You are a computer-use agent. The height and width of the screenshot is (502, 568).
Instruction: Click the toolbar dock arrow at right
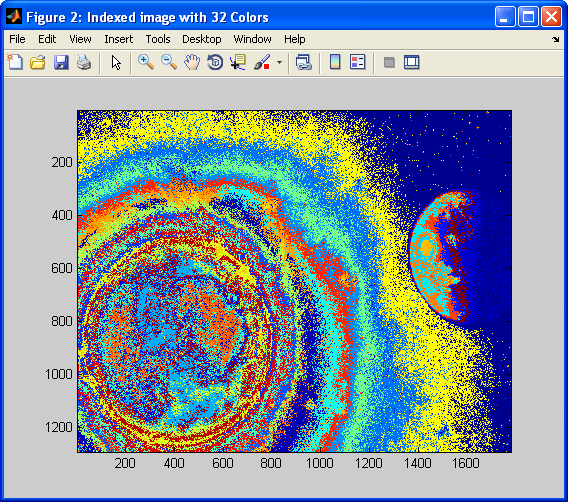tap(555, 39)
